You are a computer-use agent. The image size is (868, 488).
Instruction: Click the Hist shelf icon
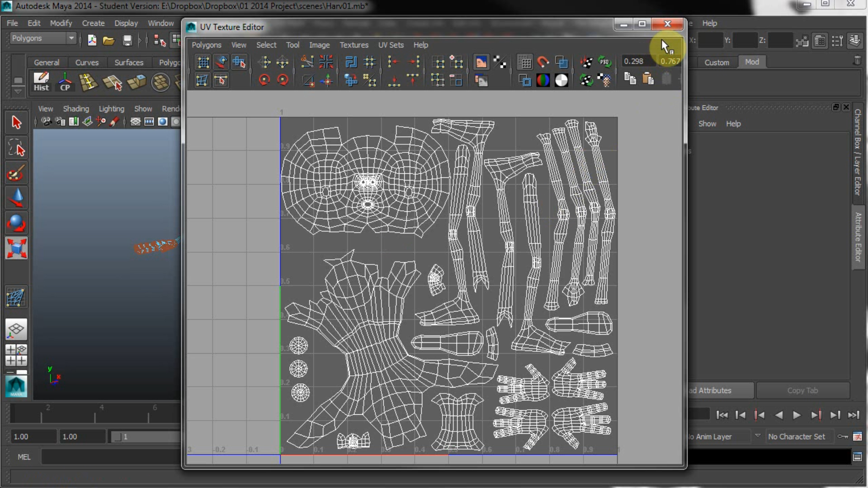41,82
